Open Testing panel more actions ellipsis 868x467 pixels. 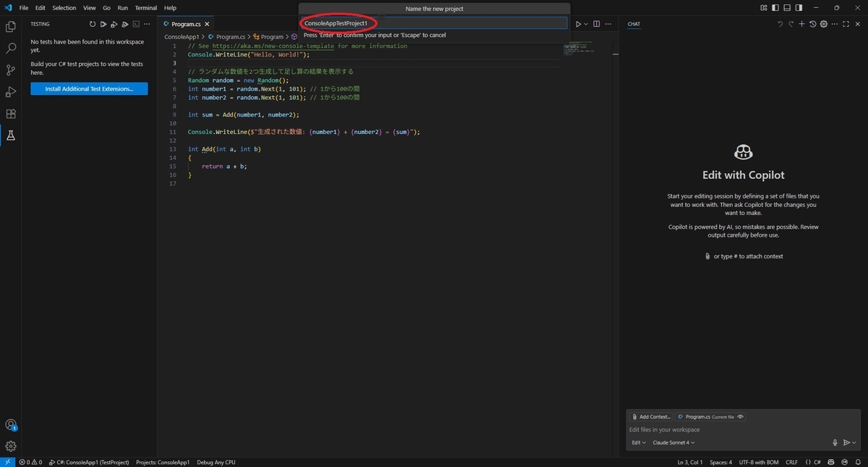click(x=147, y=24)
